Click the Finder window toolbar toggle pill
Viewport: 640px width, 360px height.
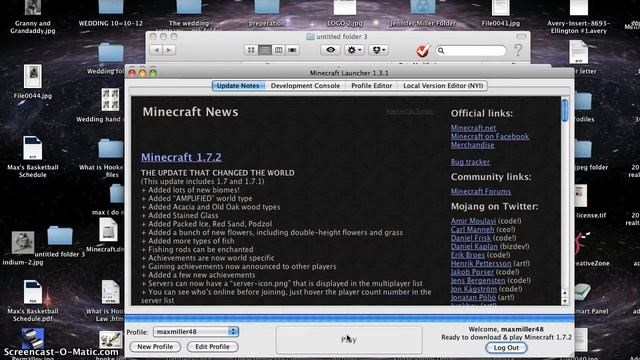click(521, 36)
